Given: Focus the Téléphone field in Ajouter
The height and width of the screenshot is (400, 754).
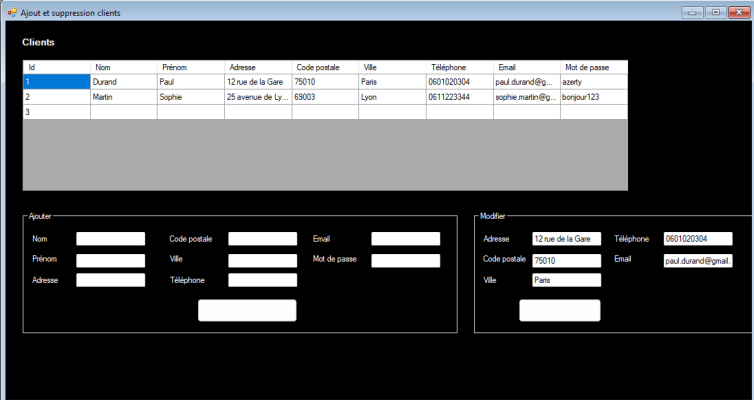Looking at the screenshot, I should point(263,280).
